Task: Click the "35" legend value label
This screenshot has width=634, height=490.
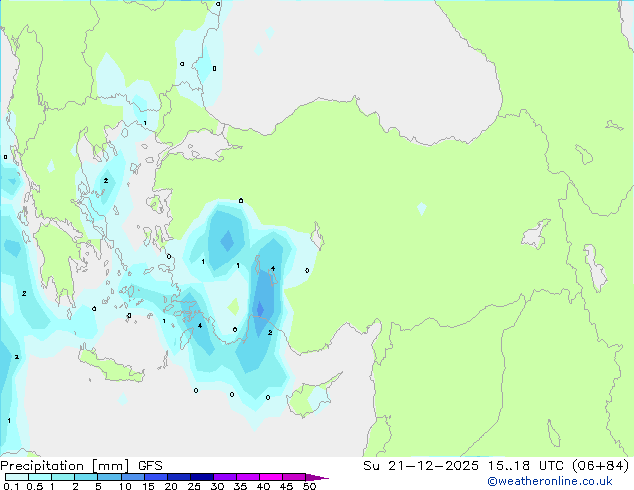Action: coord(240,486)
